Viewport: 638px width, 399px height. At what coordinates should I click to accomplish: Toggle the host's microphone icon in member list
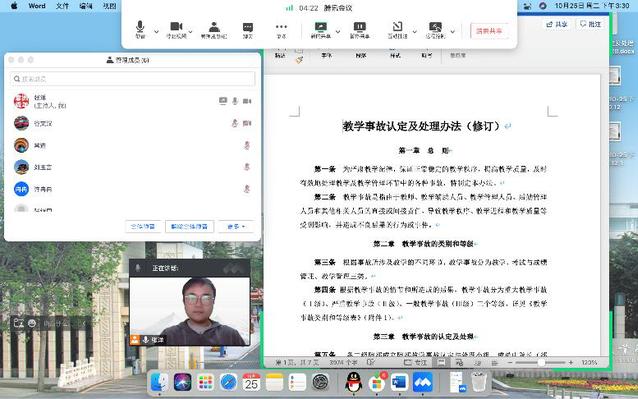tap(235, 101)
